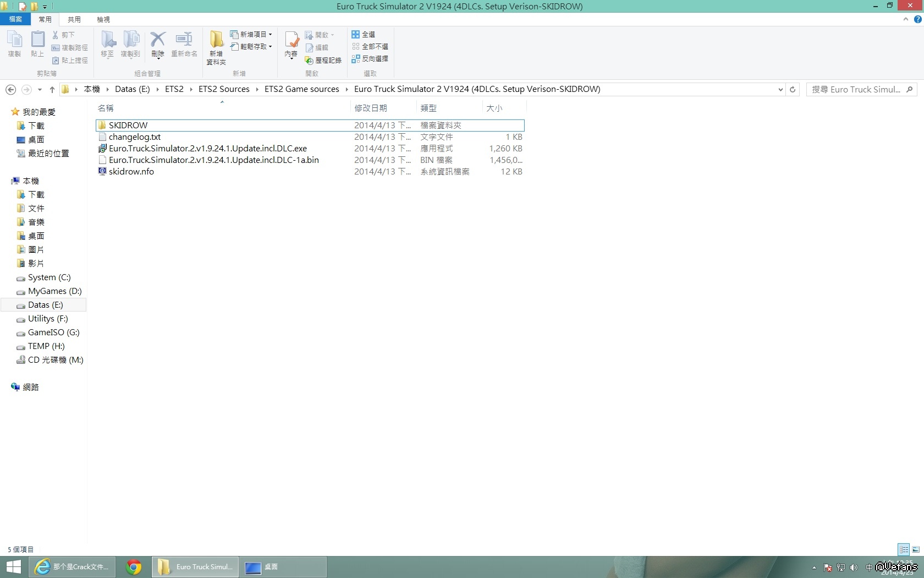
Task: Create a new folder with ribbon icon
Action: (216, 47)
